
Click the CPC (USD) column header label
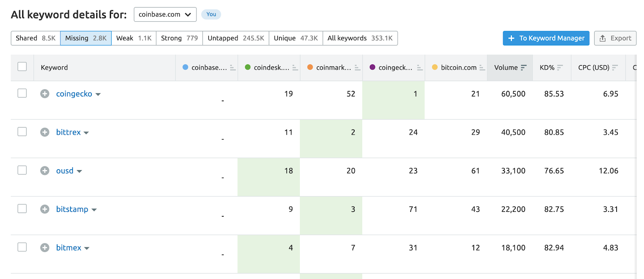tap(594, 68)
